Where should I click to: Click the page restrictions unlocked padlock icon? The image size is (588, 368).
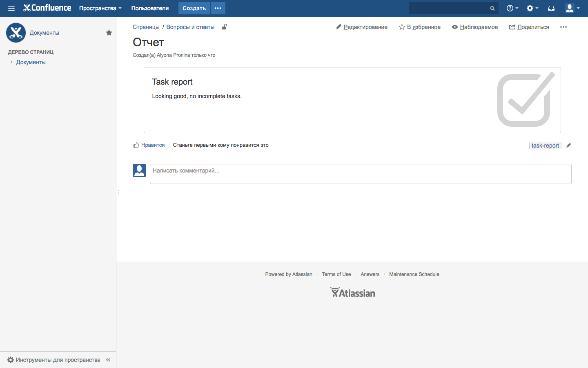tap(224, 27)
